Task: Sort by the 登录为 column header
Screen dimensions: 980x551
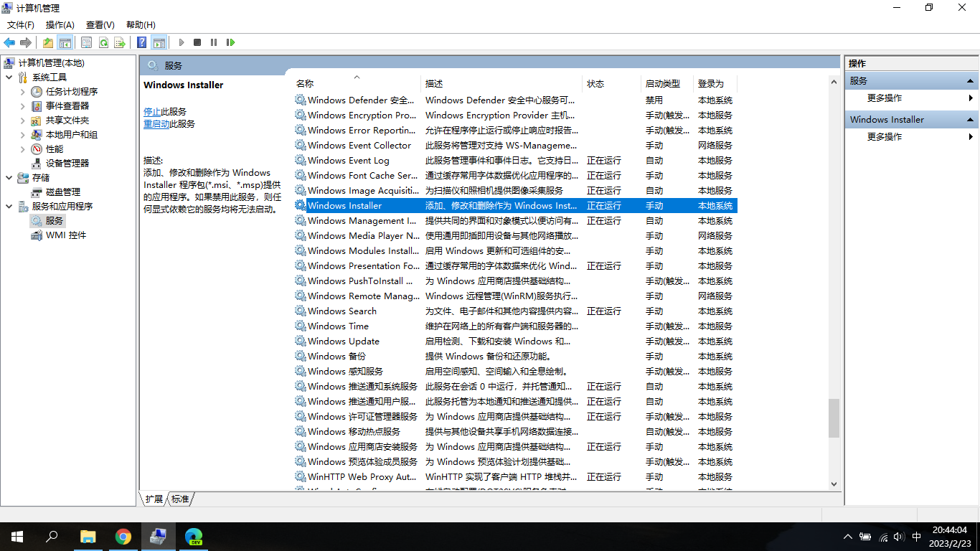Action: pos(715,84)
